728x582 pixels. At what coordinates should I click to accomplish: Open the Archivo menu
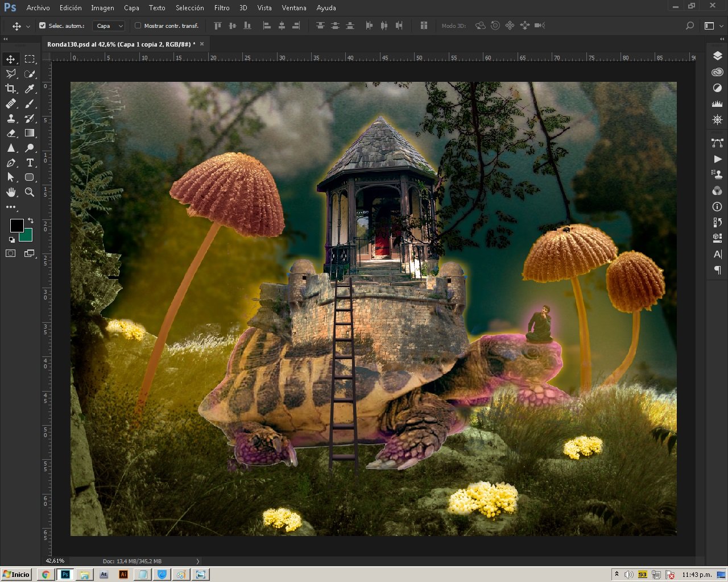38,8
